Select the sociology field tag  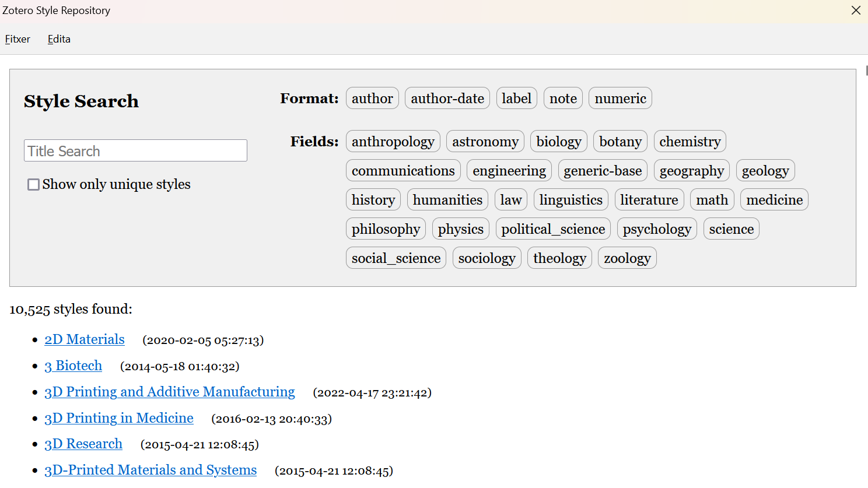point(487,258)
